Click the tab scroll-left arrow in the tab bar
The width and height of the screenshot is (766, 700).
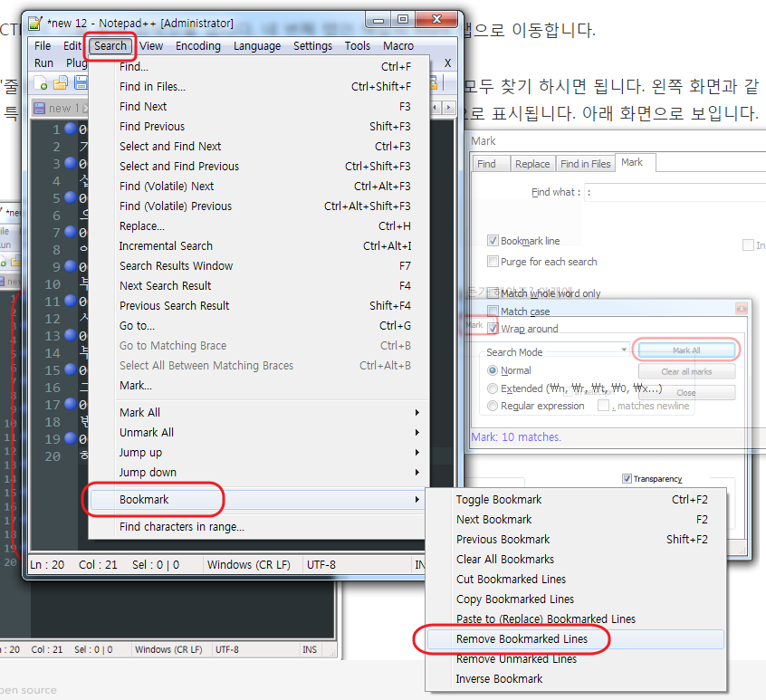point(436,107)
